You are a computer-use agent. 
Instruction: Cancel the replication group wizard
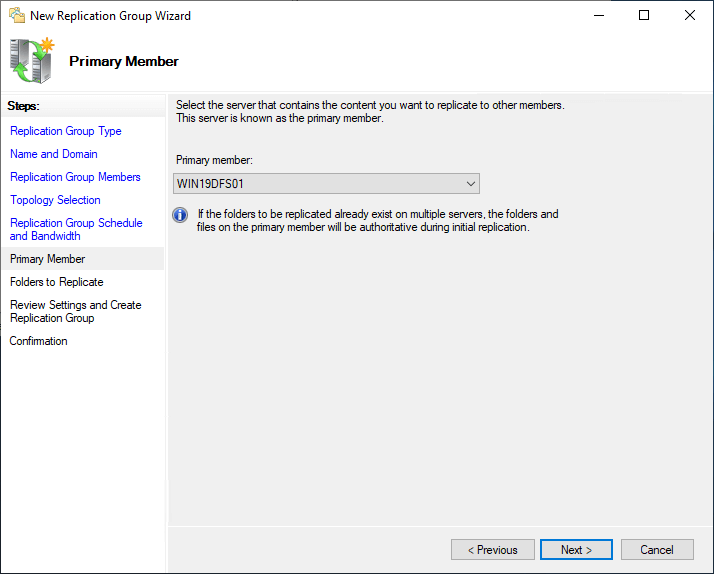click(x=657, y=550)
